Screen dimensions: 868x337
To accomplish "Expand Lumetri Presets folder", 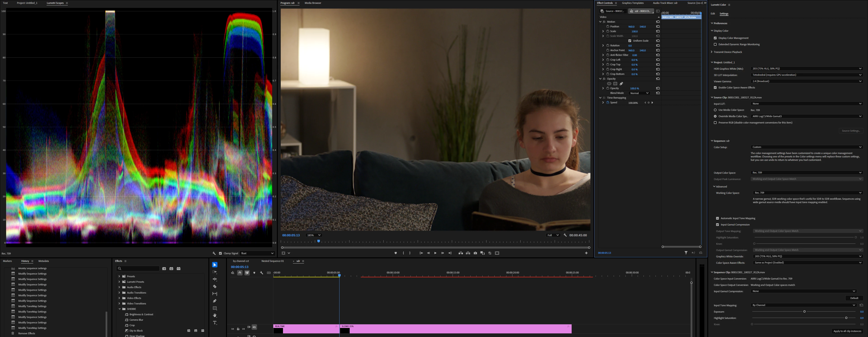I will coord(119,282).
